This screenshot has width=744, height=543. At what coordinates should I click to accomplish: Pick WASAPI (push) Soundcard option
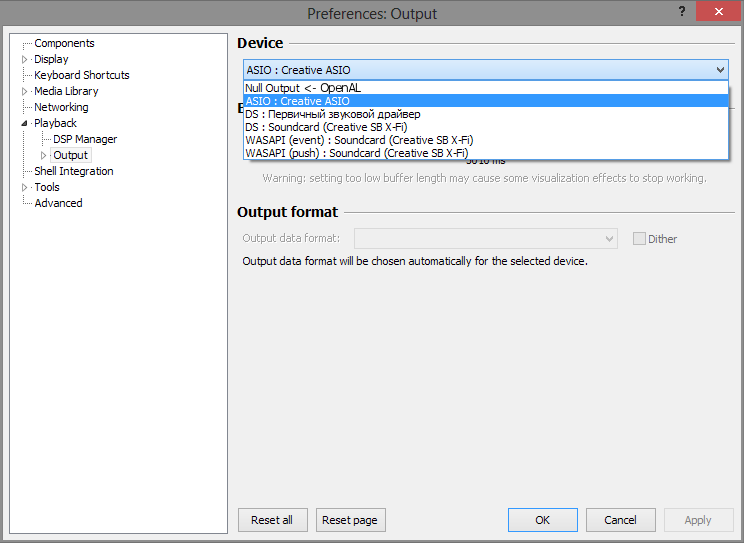(356, 153)
